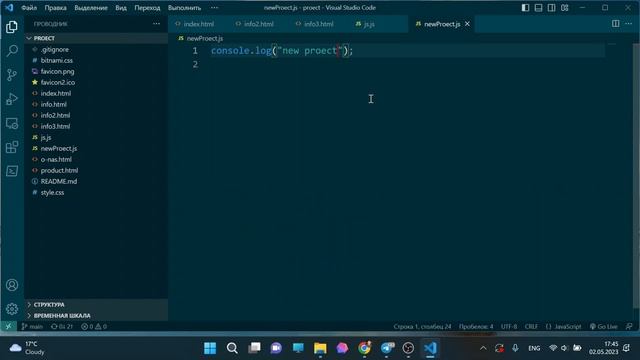This screenshot has width=640, height=360.
Task: Click the editor vertical scrollbar
Action: click(636, 176)
